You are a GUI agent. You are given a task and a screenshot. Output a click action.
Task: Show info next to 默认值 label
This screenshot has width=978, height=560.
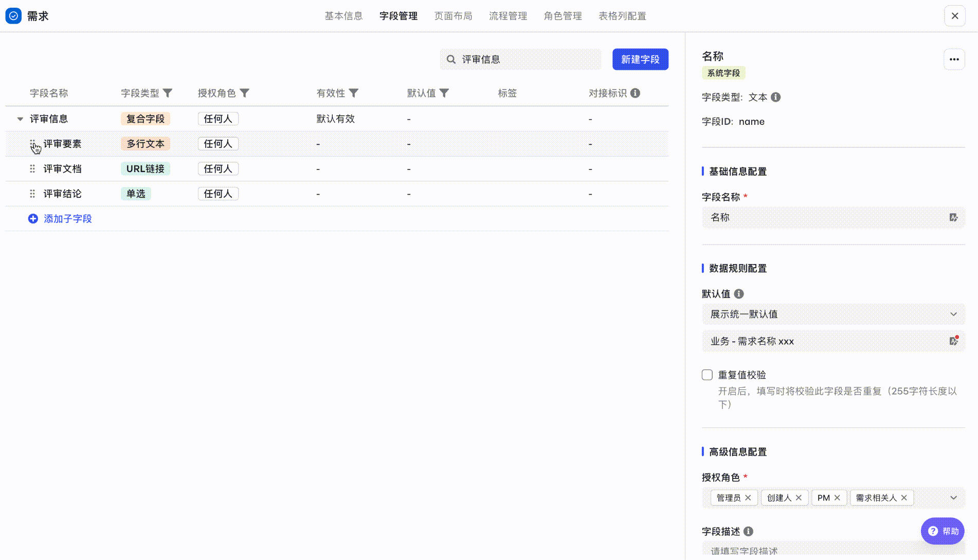pos(739,294)
